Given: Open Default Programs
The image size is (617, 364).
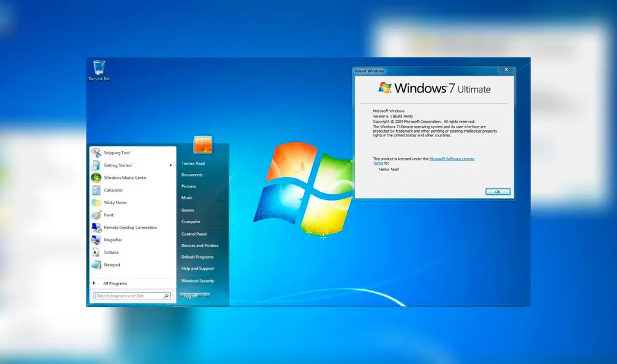Looking at the screenshot, I should (x=197, y=257).
